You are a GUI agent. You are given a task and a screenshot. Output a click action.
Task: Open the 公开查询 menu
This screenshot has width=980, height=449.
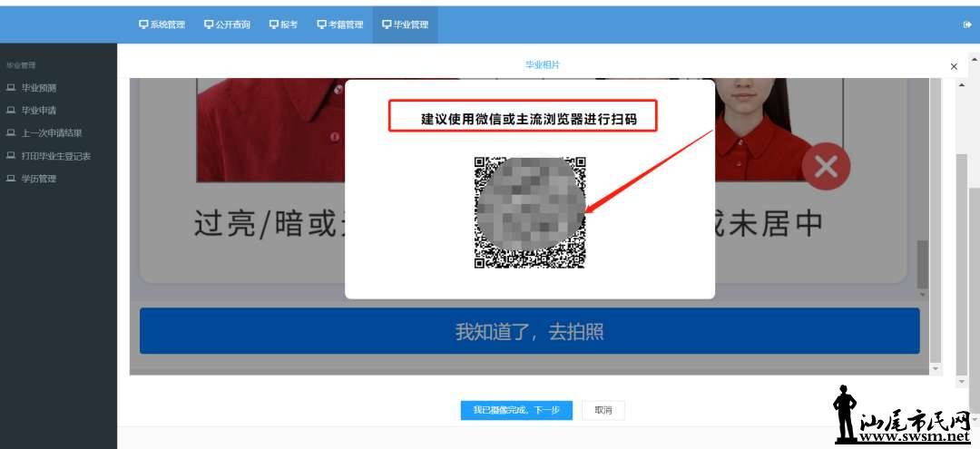point(228,25)
